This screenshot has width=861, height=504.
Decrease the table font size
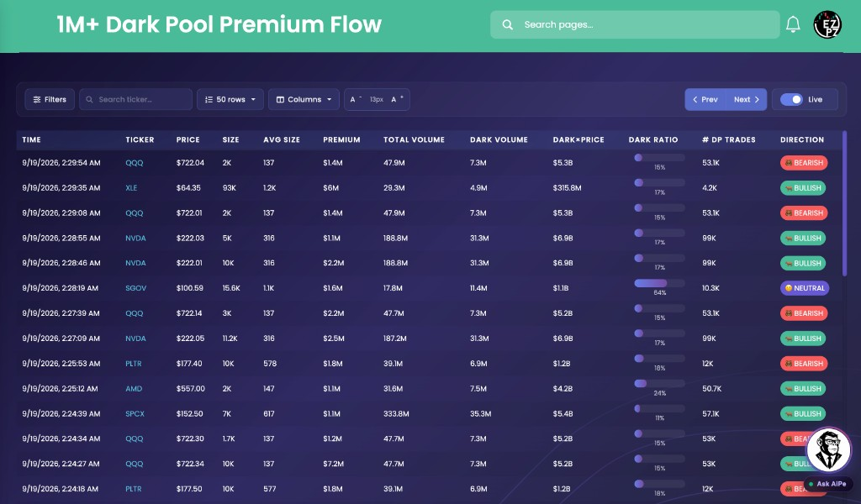pyautogui.click(x=356, y=99)
